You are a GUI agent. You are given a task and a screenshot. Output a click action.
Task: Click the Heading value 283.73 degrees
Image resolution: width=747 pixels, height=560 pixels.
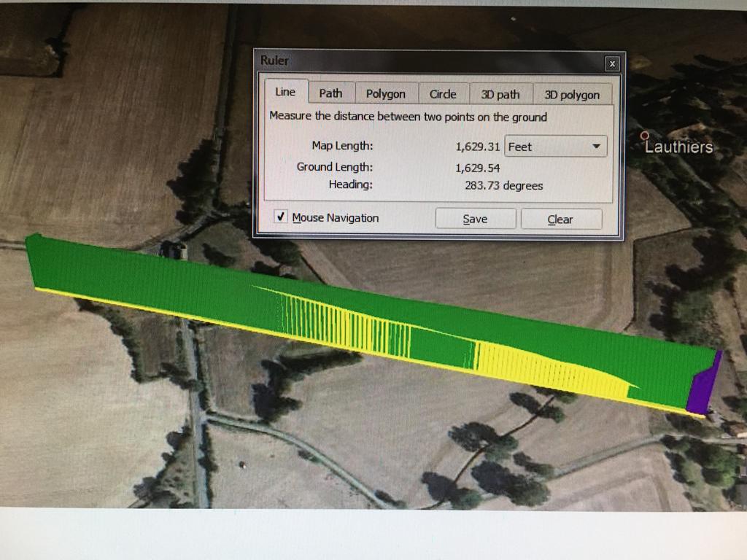click(x=503, y=185)
